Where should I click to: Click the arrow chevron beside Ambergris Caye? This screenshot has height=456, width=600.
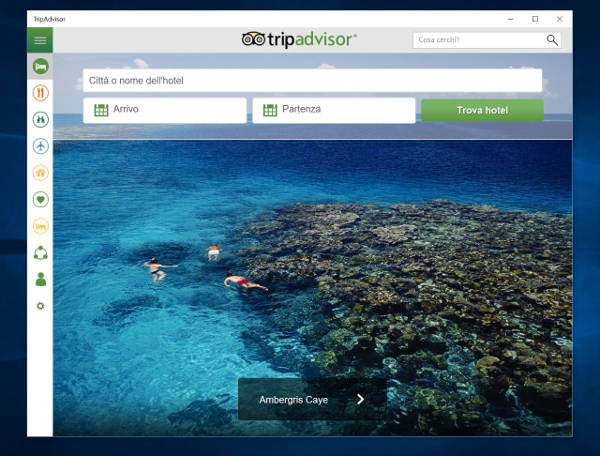click(x=360, y=399)
